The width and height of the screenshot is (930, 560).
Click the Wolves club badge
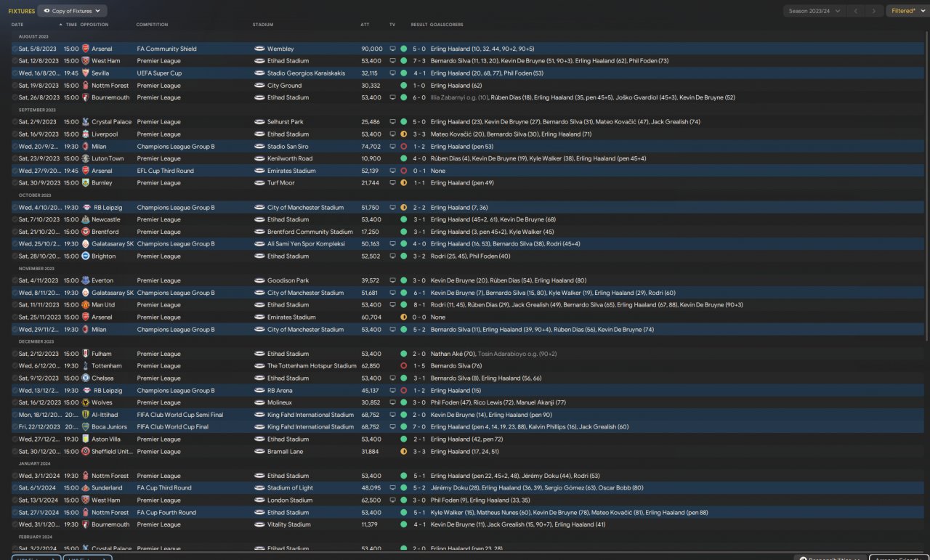(x=86, y=402)
